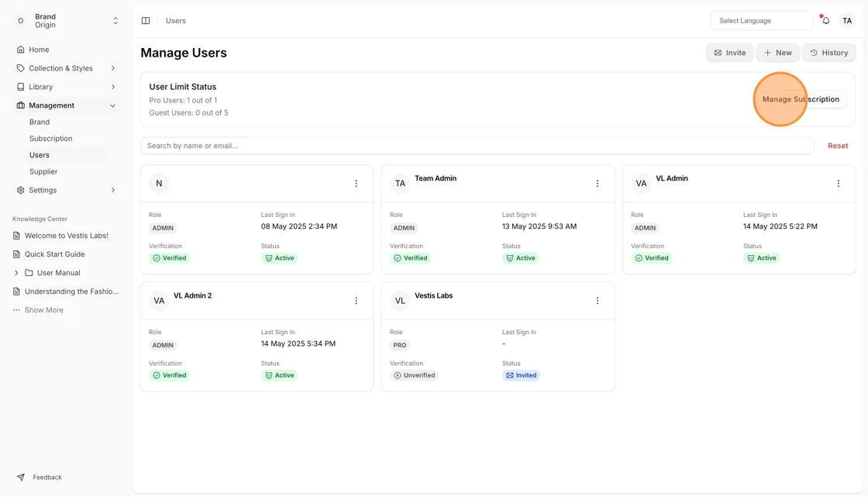Screen dimensions: 868x497
Task: Open the TA profile avatar menu
Action: point(847,20)
